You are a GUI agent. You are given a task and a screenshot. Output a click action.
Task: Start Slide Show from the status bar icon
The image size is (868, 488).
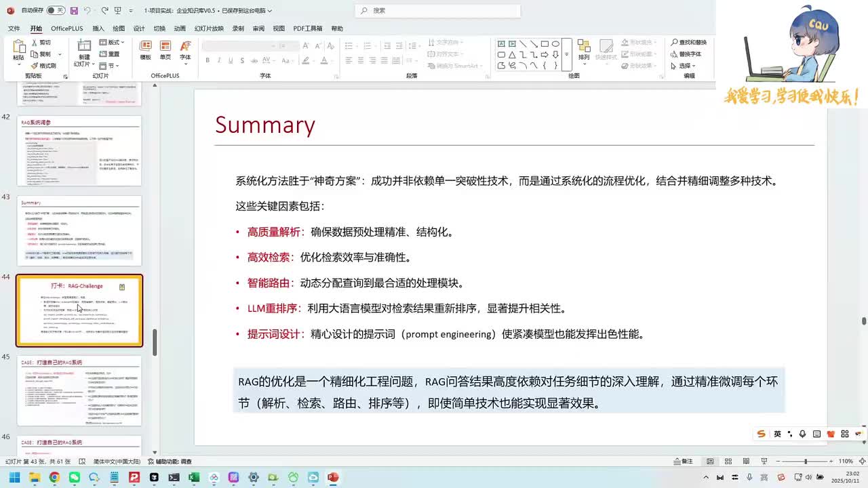tap(764, 462)
